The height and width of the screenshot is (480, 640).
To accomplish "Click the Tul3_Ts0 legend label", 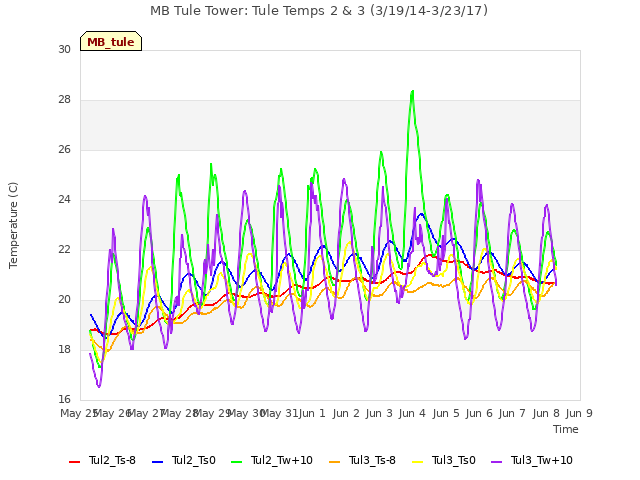I will click(453, 460).
